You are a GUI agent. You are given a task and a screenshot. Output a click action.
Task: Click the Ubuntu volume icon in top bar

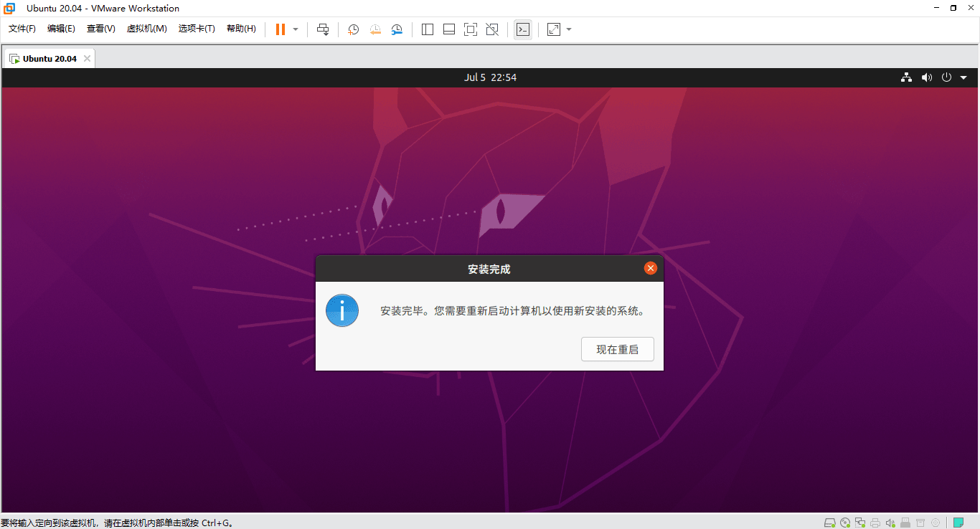click(x=927, y=77)
